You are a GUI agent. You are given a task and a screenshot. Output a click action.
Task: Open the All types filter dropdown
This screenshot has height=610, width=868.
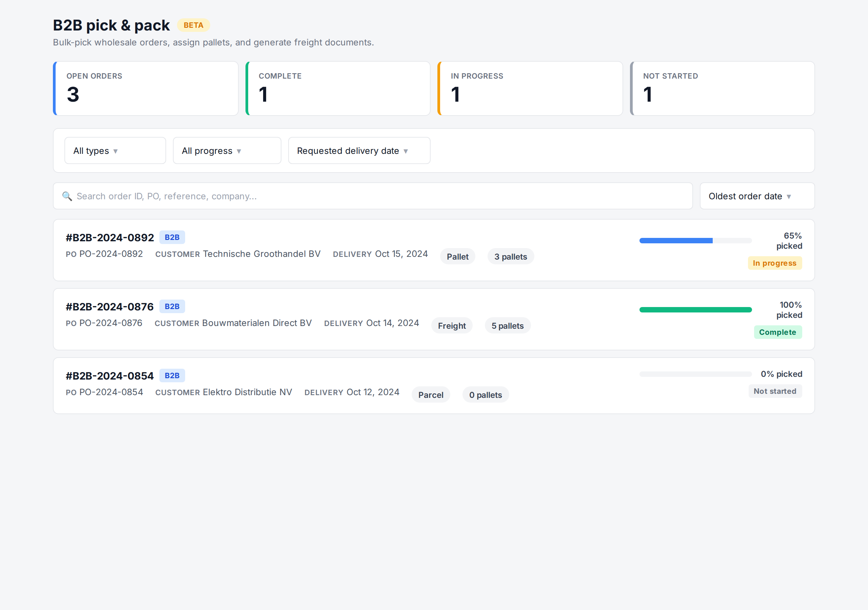coord(115,150)
